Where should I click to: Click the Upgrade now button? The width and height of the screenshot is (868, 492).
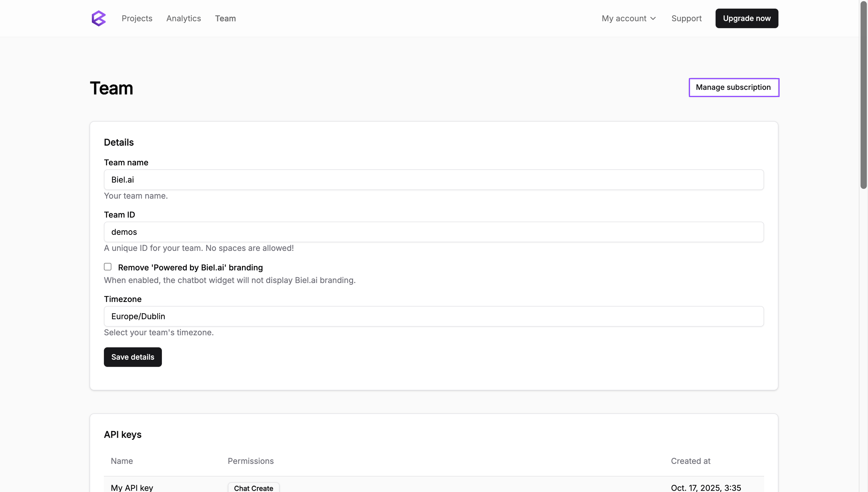747,18
